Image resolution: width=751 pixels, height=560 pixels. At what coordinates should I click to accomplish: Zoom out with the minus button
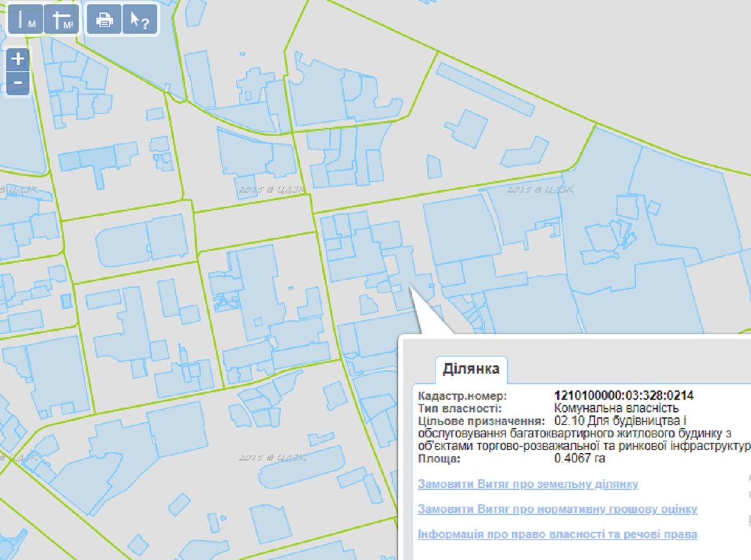pyautogui.click(x=18, y=83)
